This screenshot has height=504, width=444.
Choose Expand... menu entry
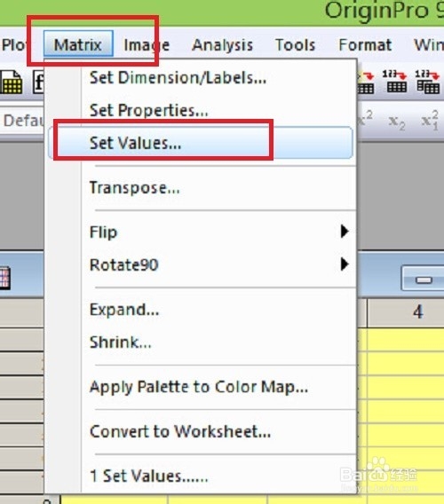pos(201,310)
